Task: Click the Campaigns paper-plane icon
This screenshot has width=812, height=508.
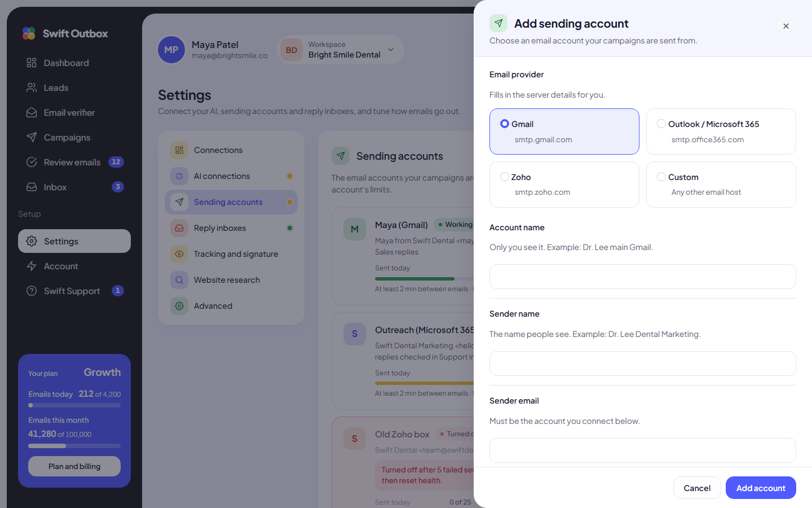Action: [32, 137]
